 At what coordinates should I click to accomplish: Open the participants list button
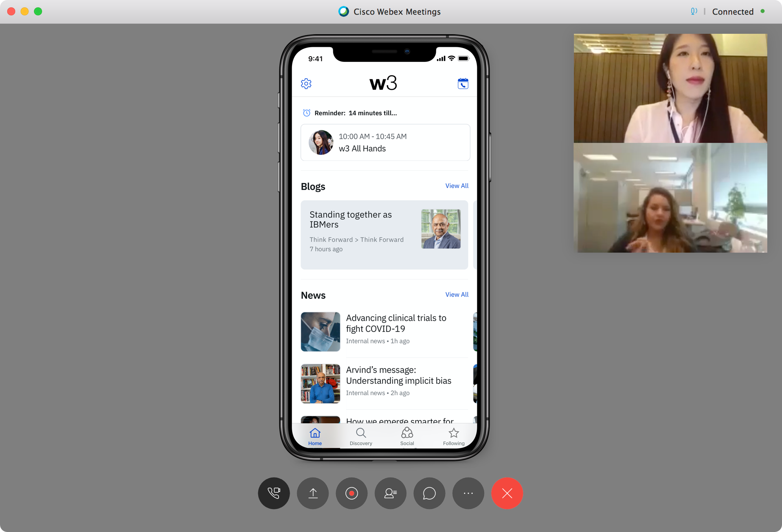390,493
